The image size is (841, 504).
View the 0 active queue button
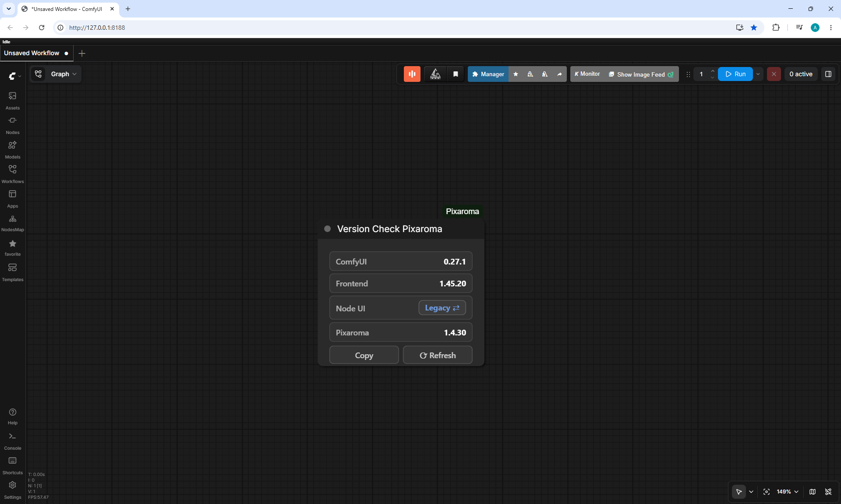801,74
